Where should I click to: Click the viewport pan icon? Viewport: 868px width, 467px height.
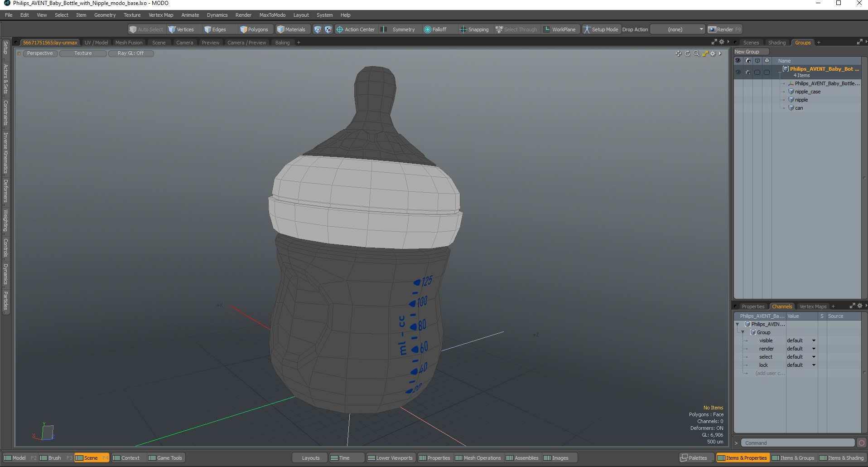[x=678, y=54]
